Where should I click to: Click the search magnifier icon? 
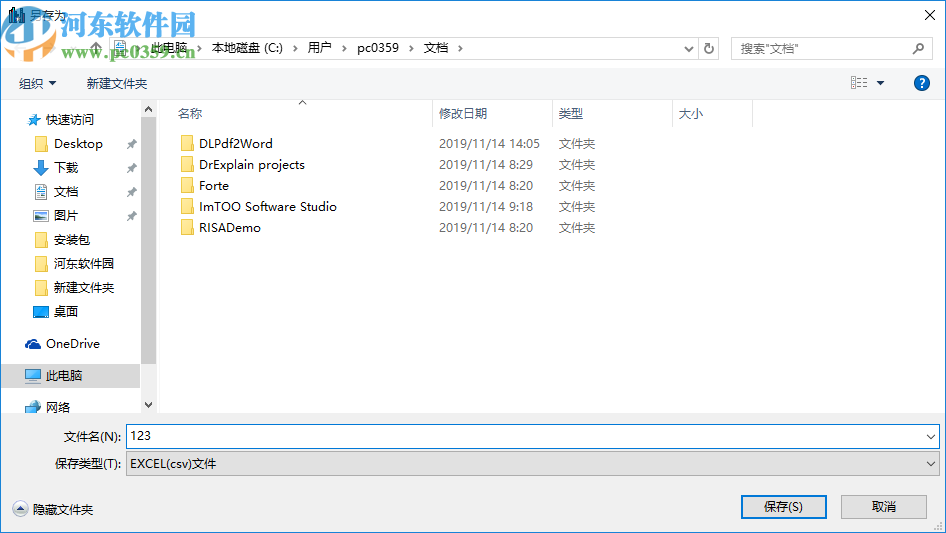point(918,48)
